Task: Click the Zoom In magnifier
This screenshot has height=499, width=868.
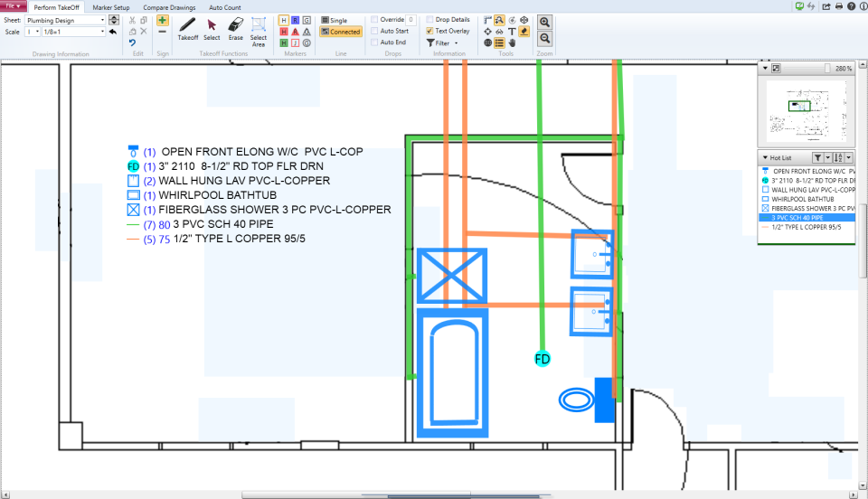Action: coord(544,22)
